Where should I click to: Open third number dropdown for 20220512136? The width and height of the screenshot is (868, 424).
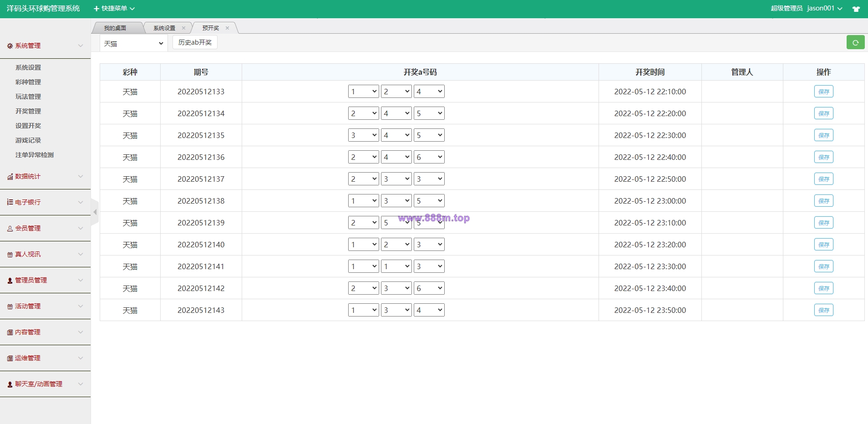point(429,157)
